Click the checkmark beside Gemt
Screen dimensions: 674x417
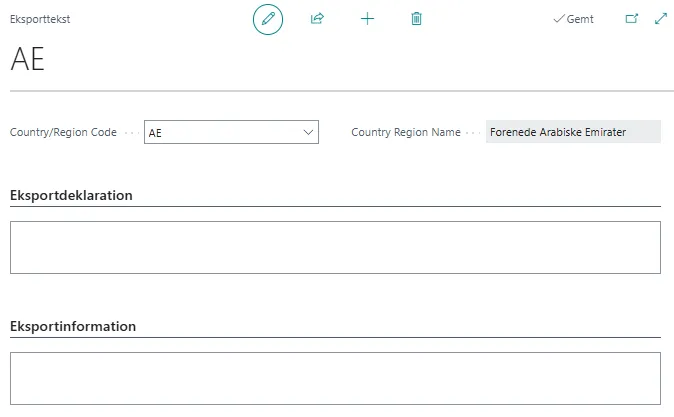click(559, 19)
